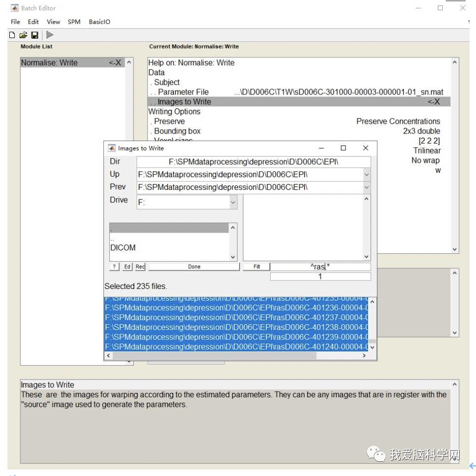Viewport: 476px width, 476px height.
Task: Click the Trilinear interpolation value
Action: pos(427,150)
